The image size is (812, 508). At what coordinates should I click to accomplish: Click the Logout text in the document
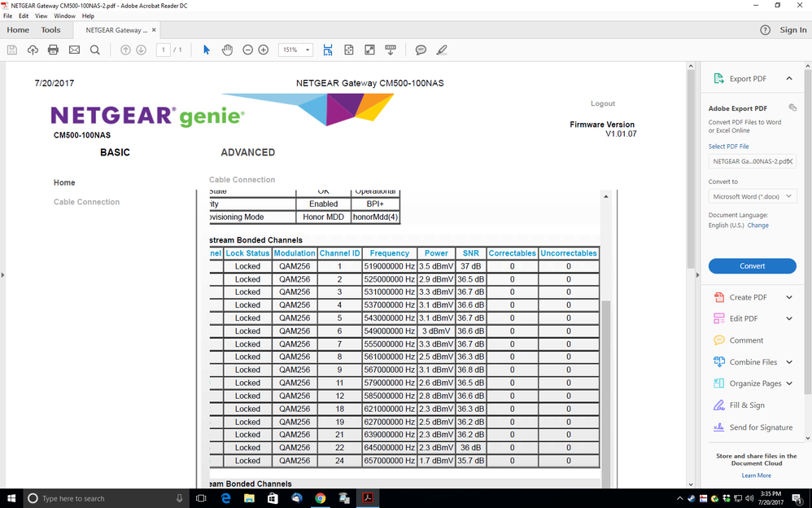click(x=603, y=103)
